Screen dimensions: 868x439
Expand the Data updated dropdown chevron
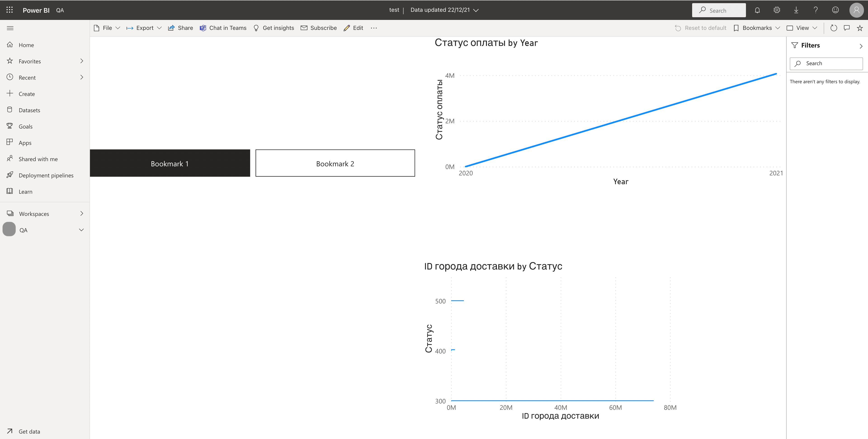476,10
